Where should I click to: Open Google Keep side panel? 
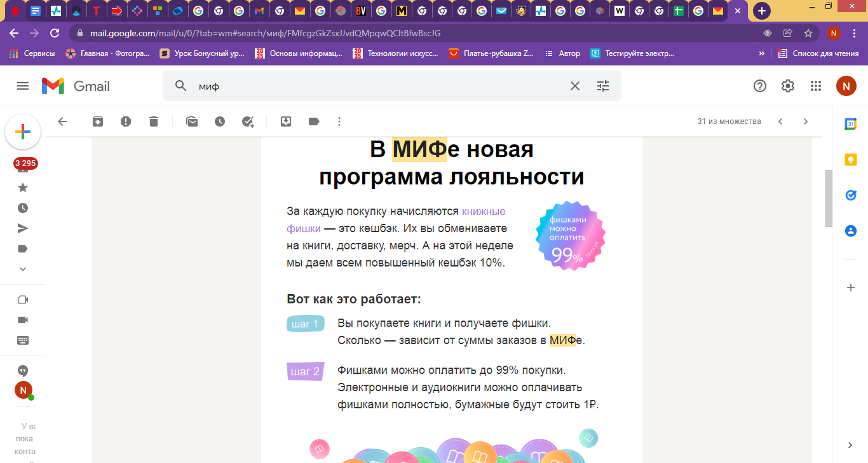click(x=850, y=160)
